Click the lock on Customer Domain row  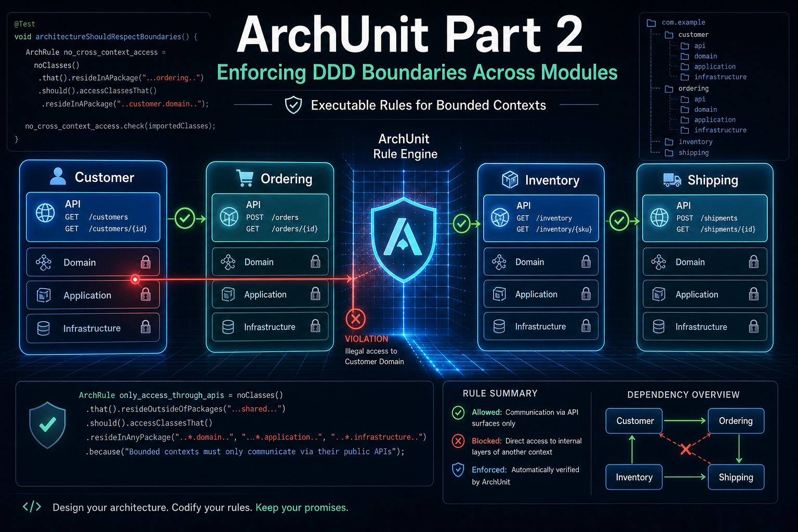click(146, 261)
